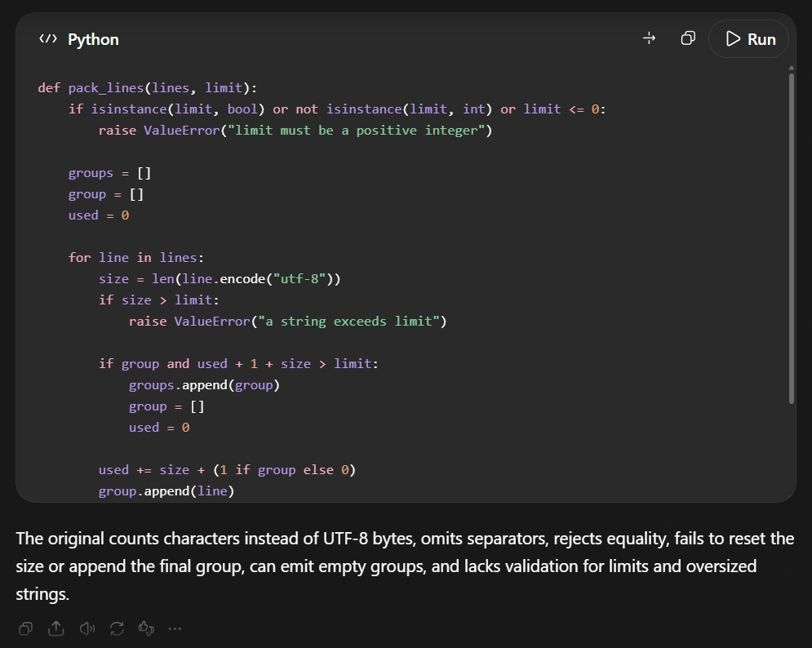The height and width of the screenshot is (648, 812).
Task: Regenerate the response with the circular arrows icon
Action: pyautogui.click(x=117, y=628)
